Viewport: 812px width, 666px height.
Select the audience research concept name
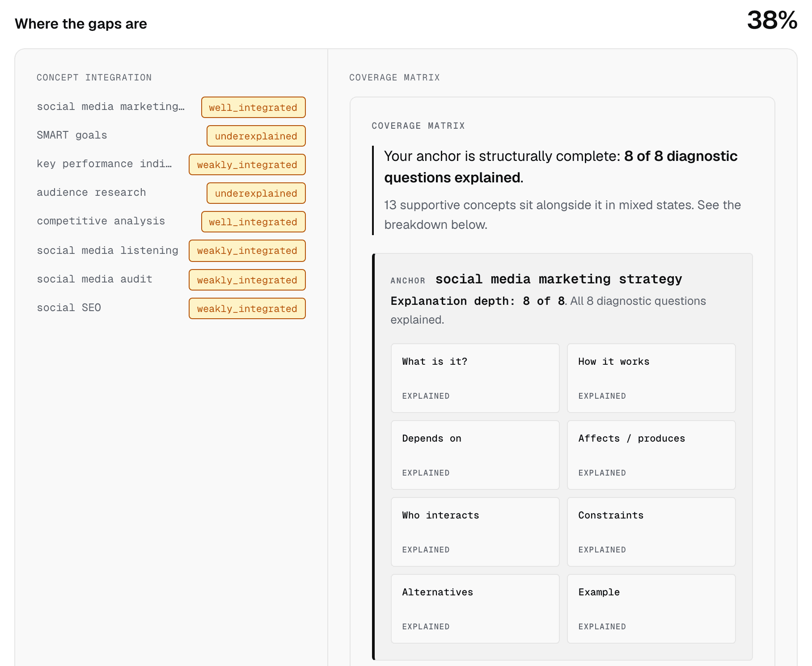click(91, 193)
